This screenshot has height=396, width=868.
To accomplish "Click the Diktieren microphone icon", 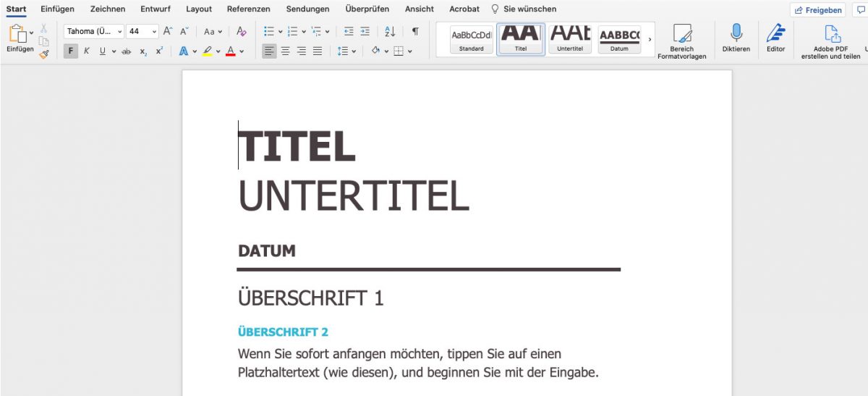I will 736,33.
